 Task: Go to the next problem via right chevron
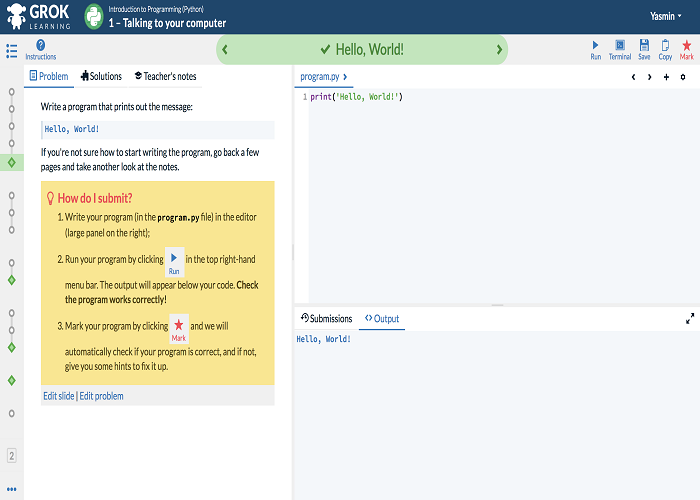pyautogui.click(x=499, y=50)
